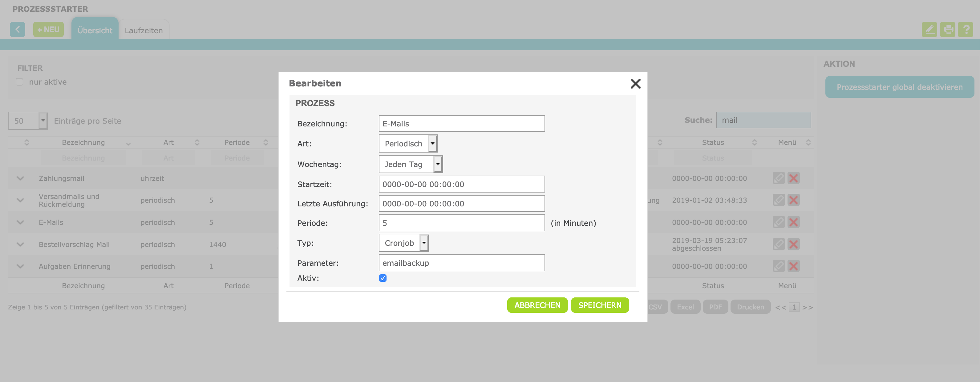Click edit icon for Aufgaben Erinnerung row
Screen dimensions: 980x382
[x=778, y=266]
